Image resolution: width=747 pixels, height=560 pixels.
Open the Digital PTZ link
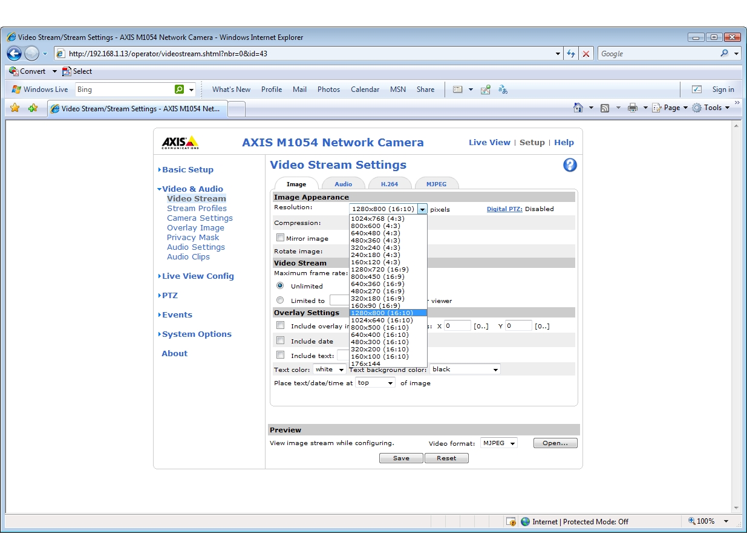click(504, 209)
